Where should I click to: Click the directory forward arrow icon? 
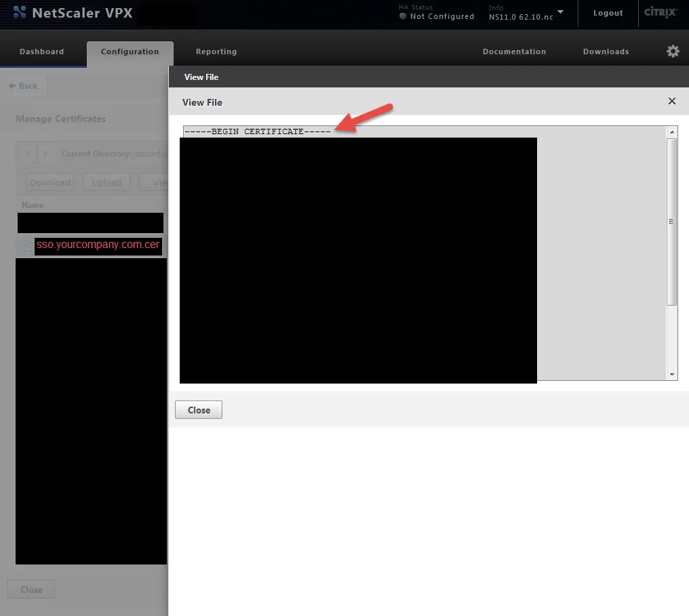(45, 154)
